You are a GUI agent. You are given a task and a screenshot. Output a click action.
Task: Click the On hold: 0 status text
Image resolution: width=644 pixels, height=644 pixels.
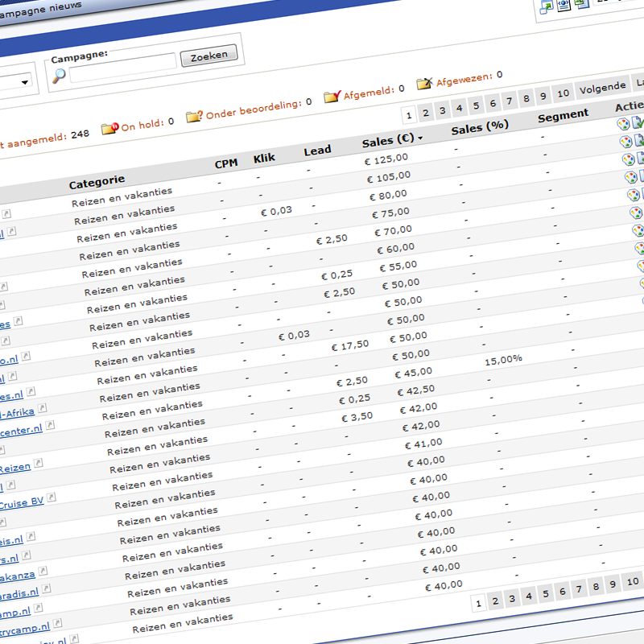(147, 125)
